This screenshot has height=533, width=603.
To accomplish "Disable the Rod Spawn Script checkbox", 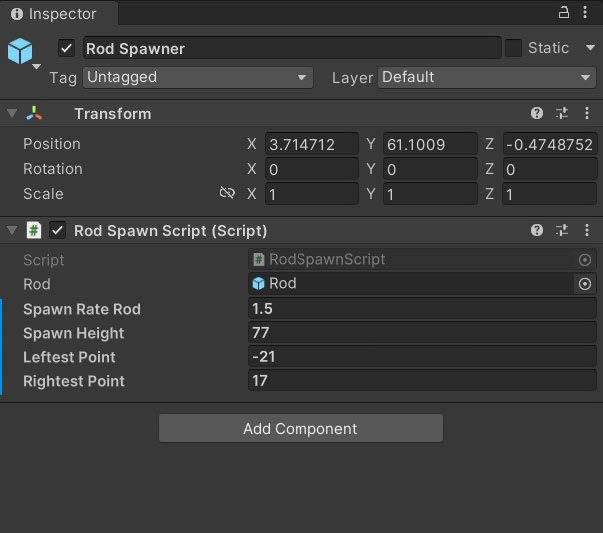I will pyautogui.click(x=58, y=231).
